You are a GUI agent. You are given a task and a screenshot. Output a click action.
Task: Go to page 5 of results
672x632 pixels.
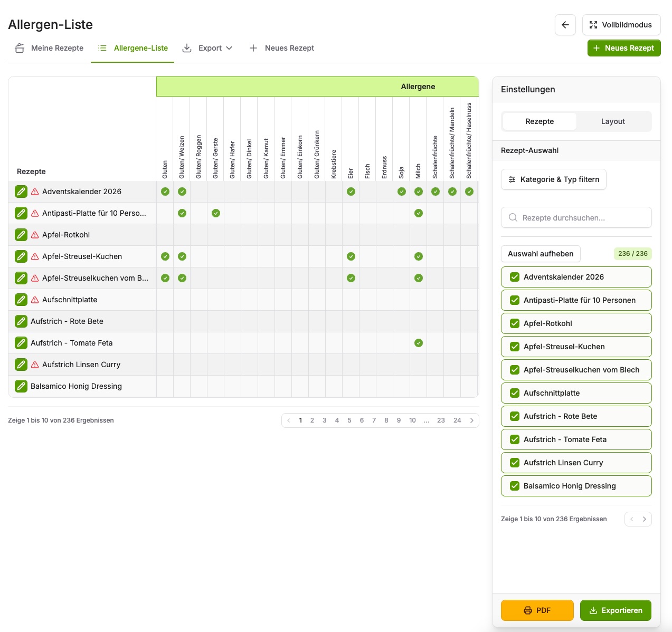(349, 420)
